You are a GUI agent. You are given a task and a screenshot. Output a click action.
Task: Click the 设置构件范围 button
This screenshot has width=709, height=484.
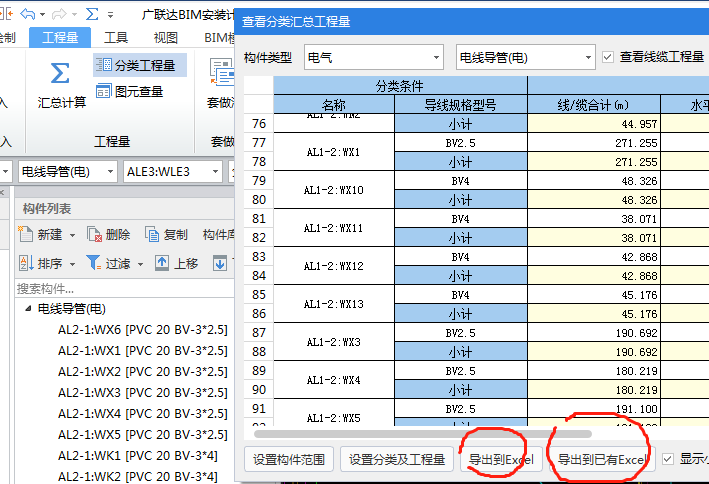point(289,460)
